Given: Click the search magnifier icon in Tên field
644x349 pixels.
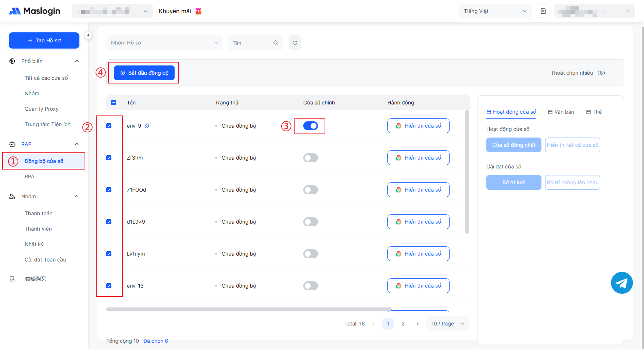Looking at the screenshot, I should click(x=275, y=43).
